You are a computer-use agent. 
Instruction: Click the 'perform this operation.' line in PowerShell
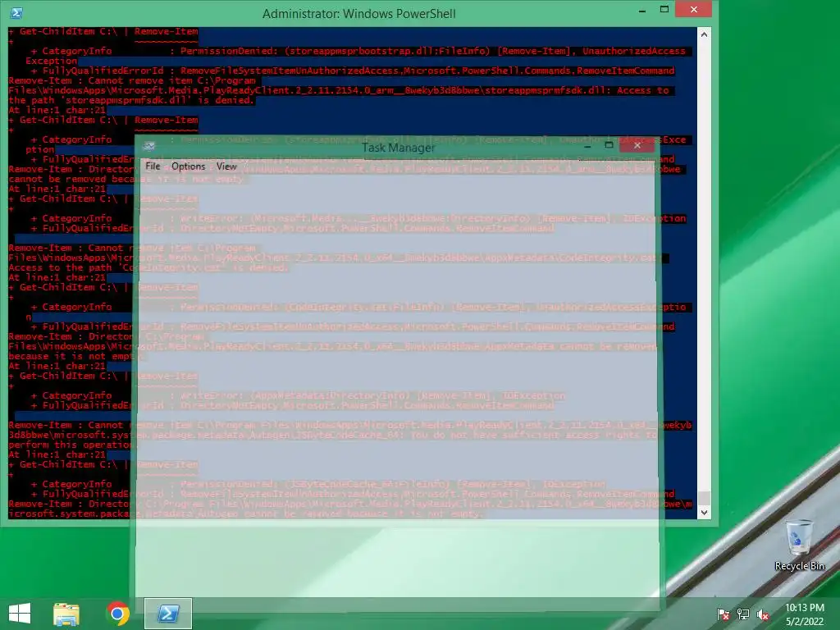[72, 445]
